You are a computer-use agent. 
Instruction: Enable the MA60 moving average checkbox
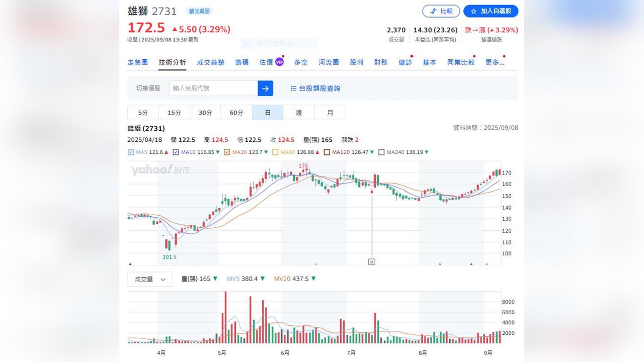click(275, 152)
